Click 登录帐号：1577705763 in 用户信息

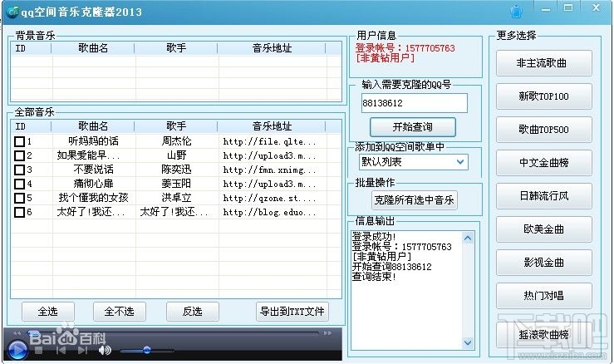click(x=405, y=48)
